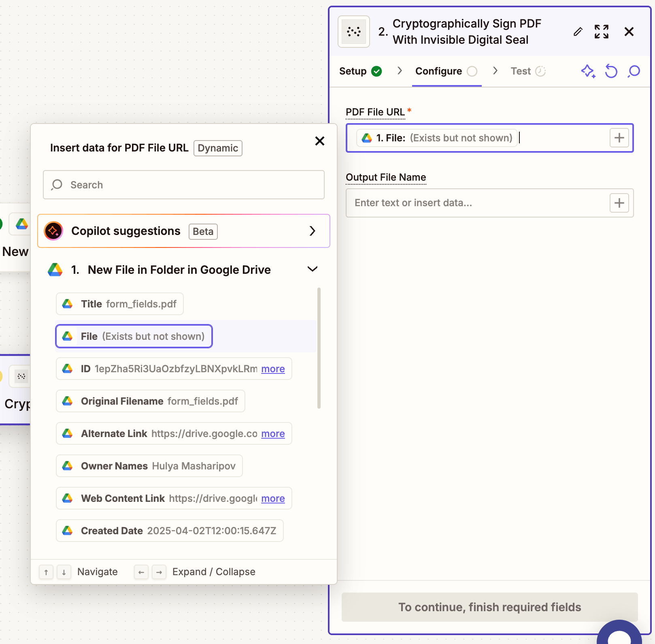This screenshot has width=655, height=644.
Task: Click the pencil rename step icon
Action: click(578, 32)
